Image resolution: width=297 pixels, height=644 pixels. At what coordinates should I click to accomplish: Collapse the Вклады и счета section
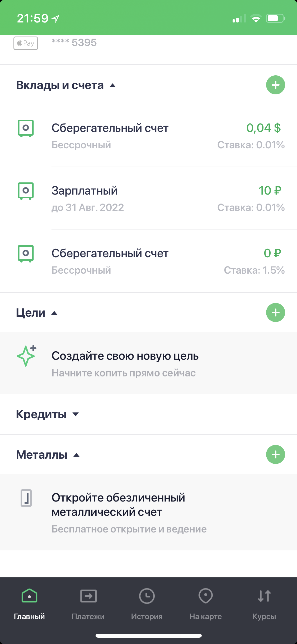click(113, 85)
